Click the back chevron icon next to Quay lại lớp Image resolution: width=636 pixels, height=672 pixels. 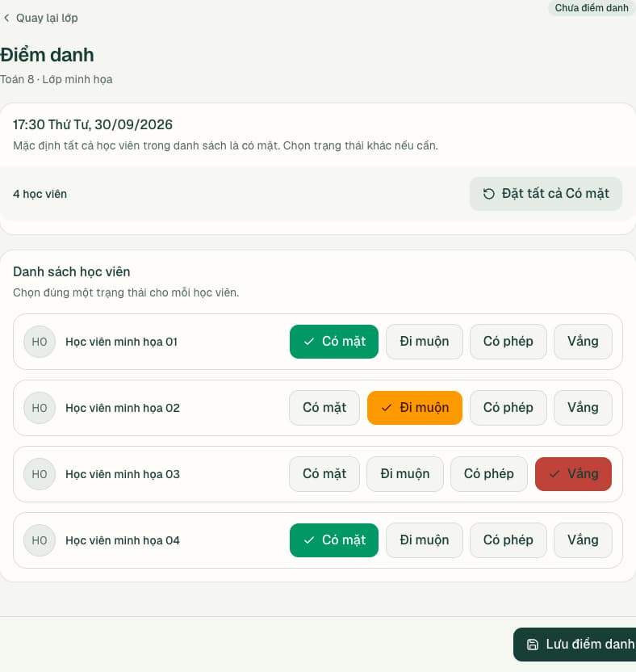click(x=6, y=18)
